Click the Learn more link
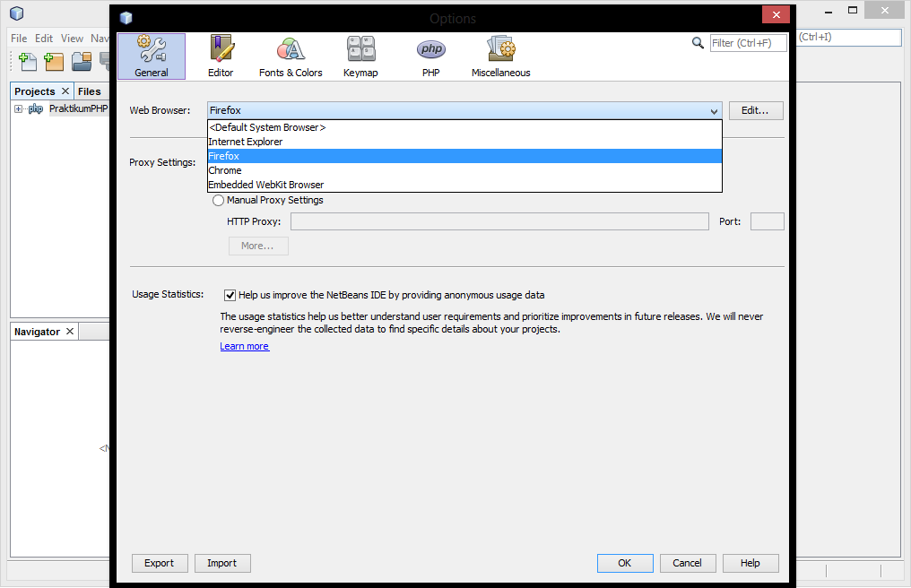 [244, 345]
